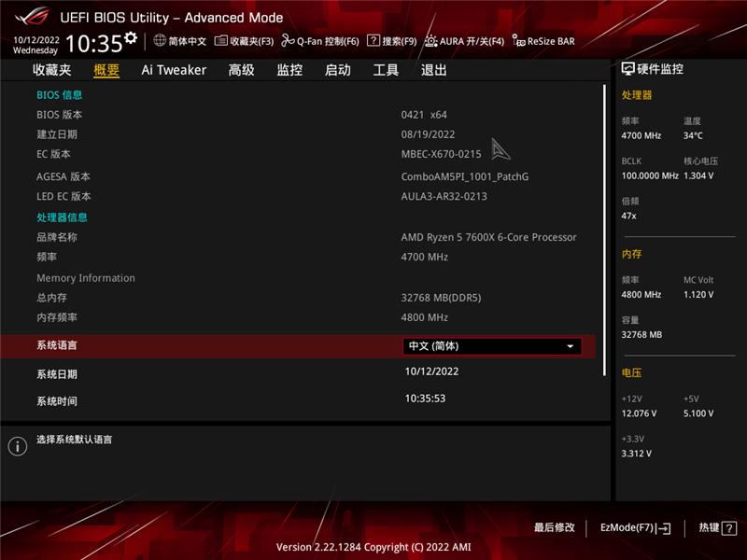Click the 选择系统默认语言 help text
Image resolution: width=747 pixels, height=560 pixels.
coord(75,440)
